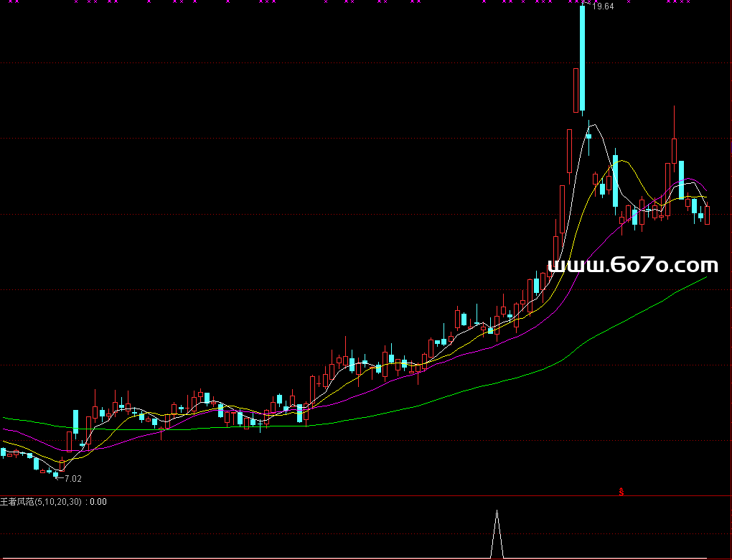Select the tall cyan candle after the 7.02 low
Viewport: 732px width, 560px height.
coord(75,421)
